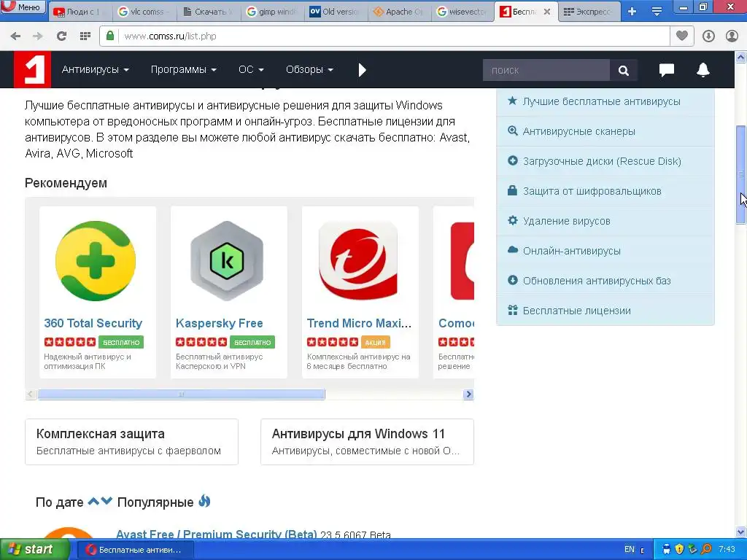
Task: Expand the ОС dropdown menu
Action: pos(251,69)
